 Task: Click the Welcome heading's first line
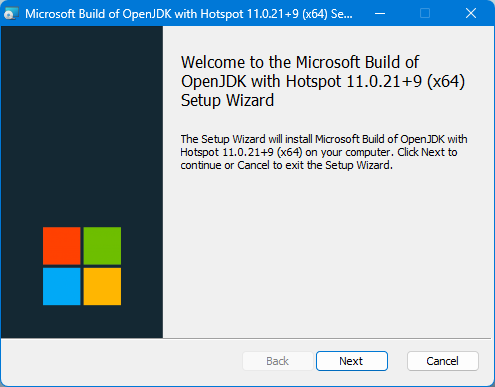click(300, 62)
